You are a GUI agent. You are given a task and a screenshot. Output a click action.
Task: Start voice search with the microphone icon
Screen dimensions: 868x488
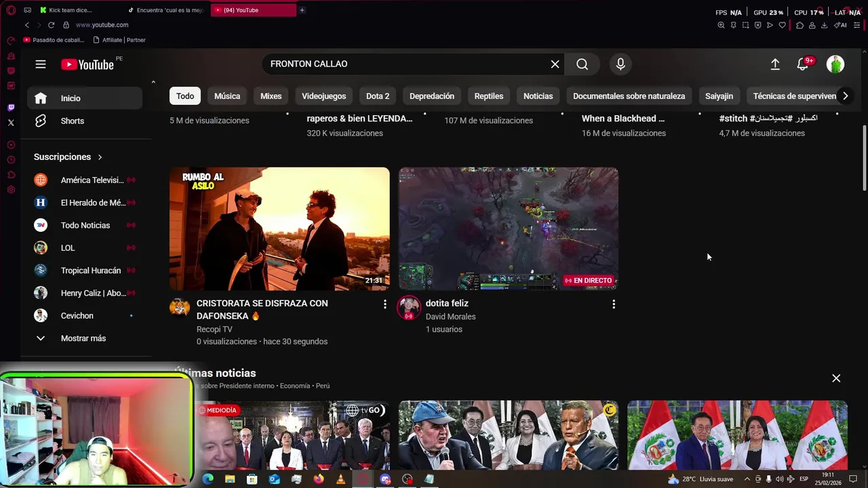point(620,64)
